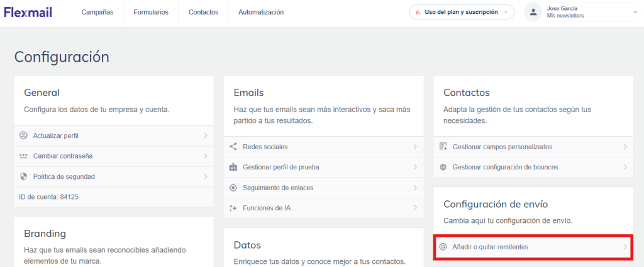Click the Datos section heading

click(247, 245)
